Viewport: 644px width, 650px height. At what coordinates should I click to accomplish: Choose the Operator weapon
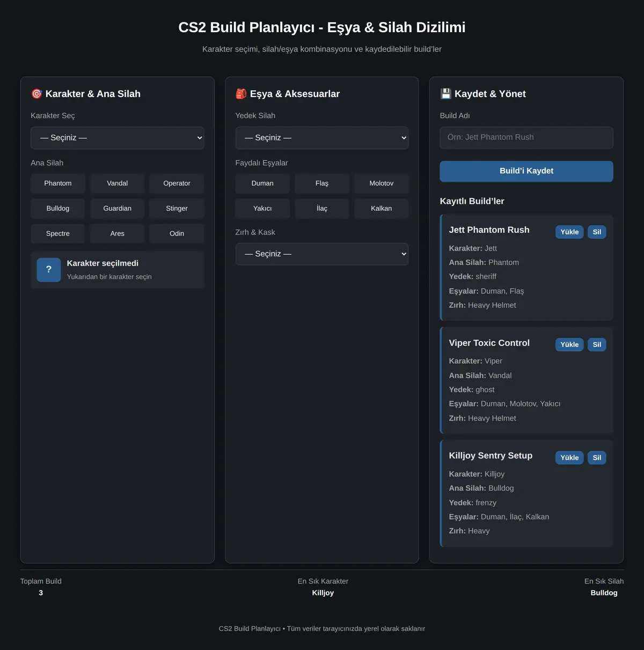(x=177, y=183)
